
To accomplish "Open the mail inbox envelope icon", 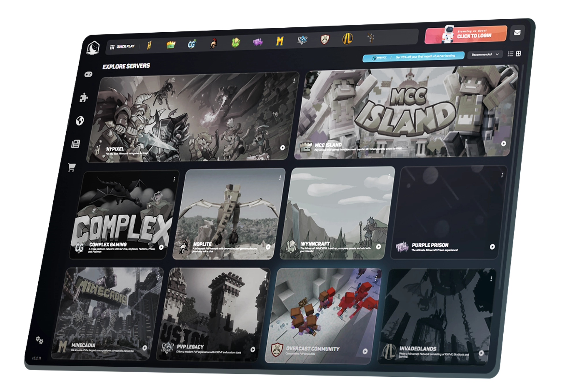I will click(517, 32).
